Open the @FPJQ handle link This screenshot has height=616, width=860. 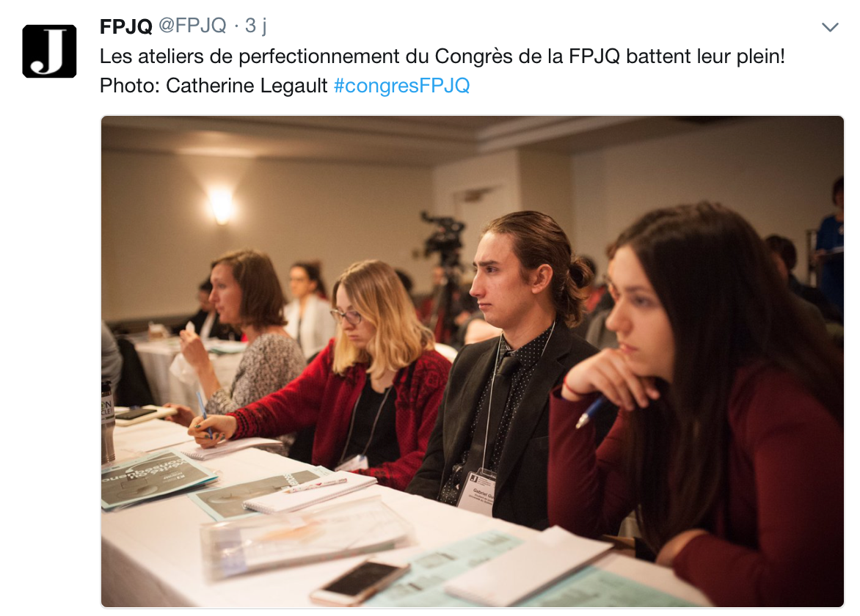tap(192, 25)
